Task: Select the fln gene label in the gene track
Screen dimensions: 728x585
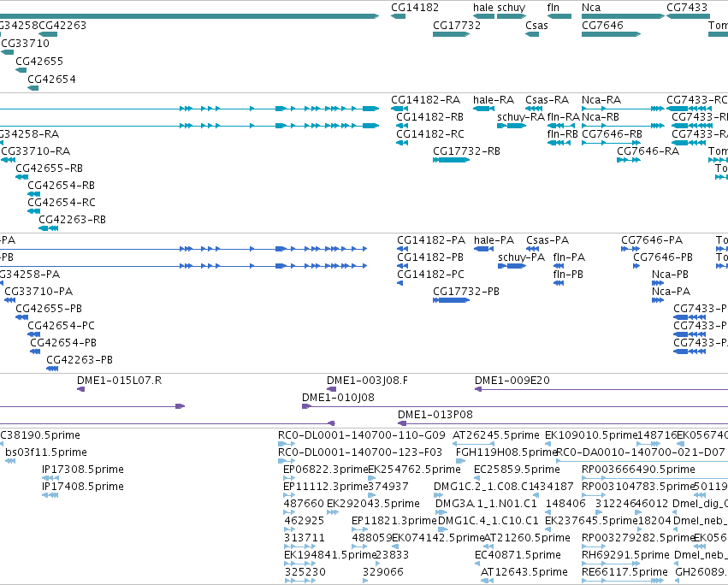Action: click(x=553, y=8)
